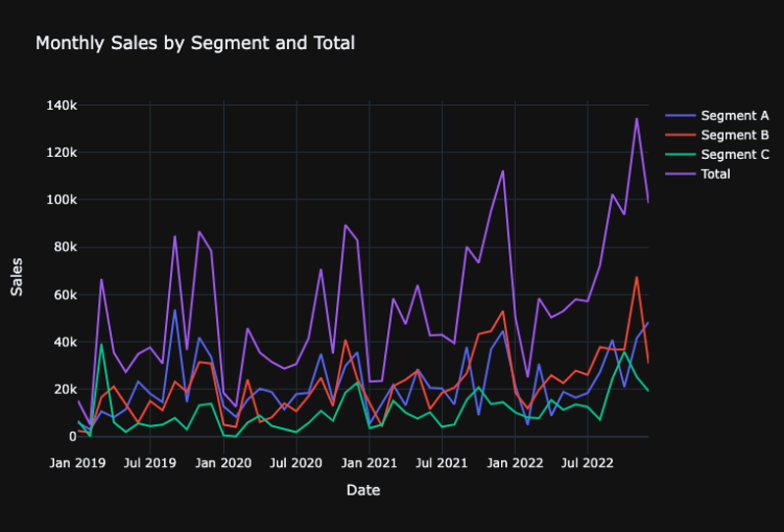Click the Total line's highest peak near 135k
The width and height of the screenshot is (784, 532).
(x=637, y=119)
